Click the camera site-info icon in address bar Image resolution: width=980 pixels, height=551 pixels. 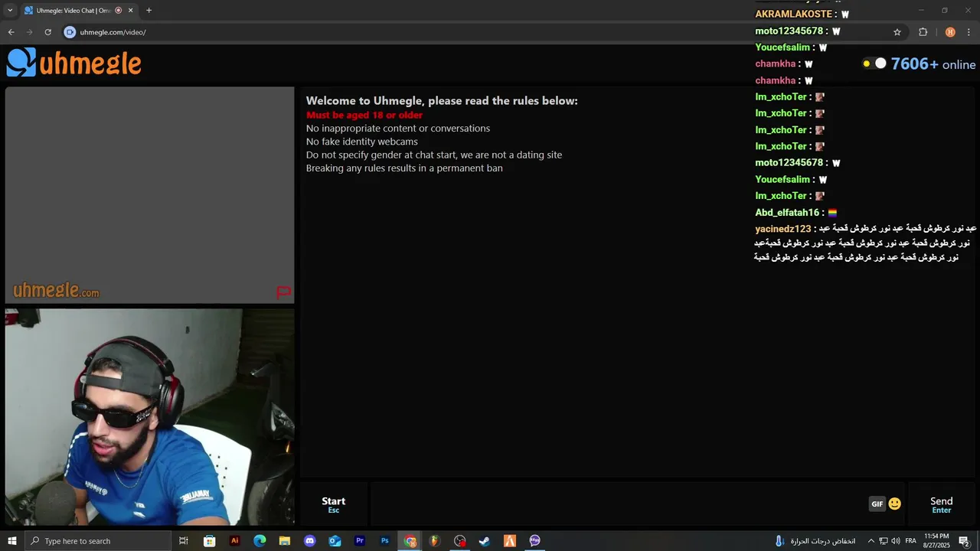pos(70,32)
